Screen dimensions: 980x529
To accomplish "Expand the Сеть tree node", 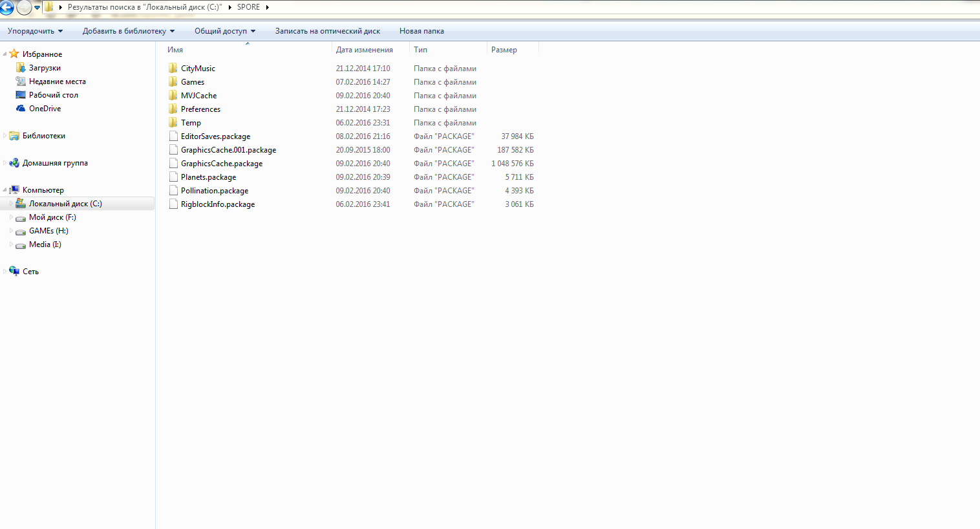I will point(5,272).
